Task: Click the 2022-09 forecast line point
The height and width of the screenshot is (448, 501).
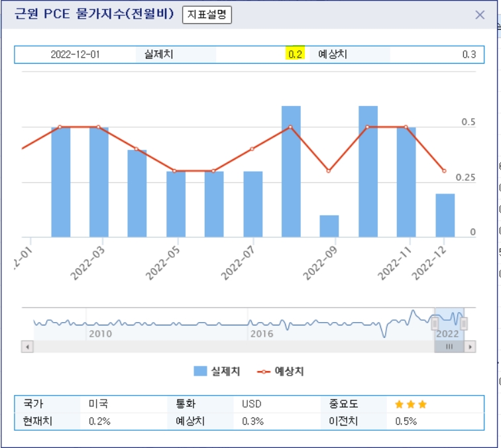Action: point(329,171)
